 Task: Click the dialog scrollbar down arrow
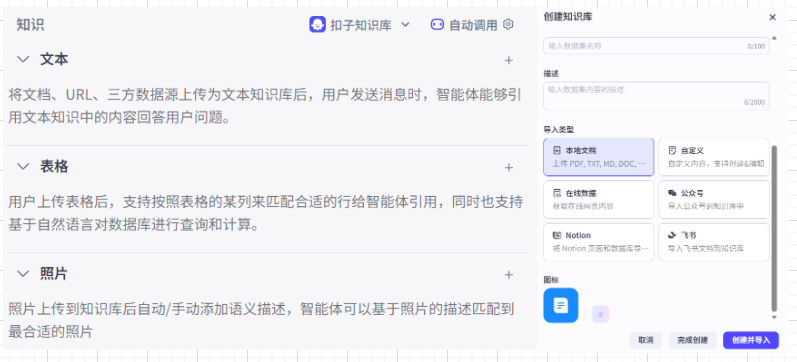click(774, 317)
